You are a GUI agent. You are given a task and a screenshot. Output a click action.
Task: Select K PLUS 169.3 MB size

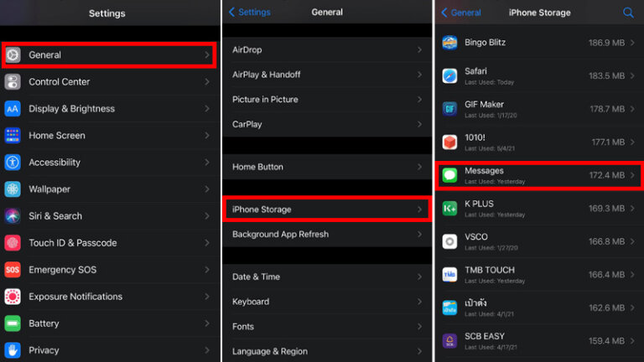coord(606,209)
